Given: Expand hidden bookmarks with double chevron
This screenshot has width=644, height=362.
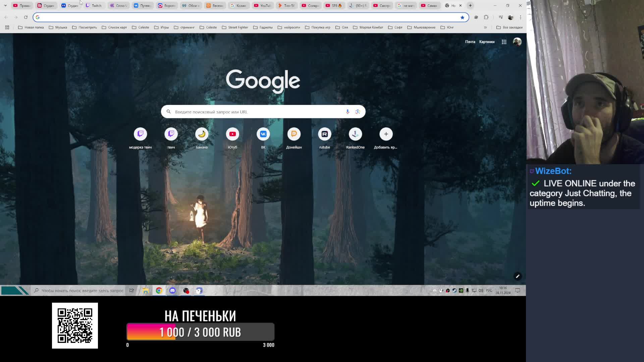Looking at the screenshot, I should [485, 27].
